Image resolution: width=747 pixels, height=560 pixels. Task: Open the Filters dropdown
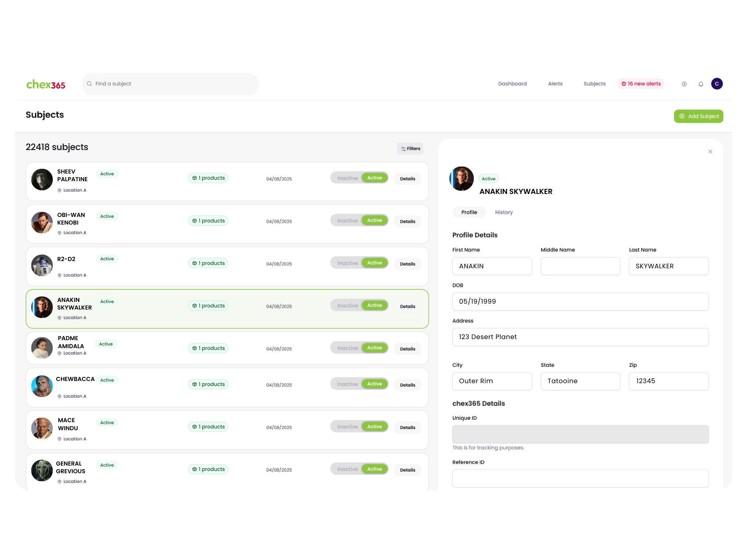(x=410, y=149)
